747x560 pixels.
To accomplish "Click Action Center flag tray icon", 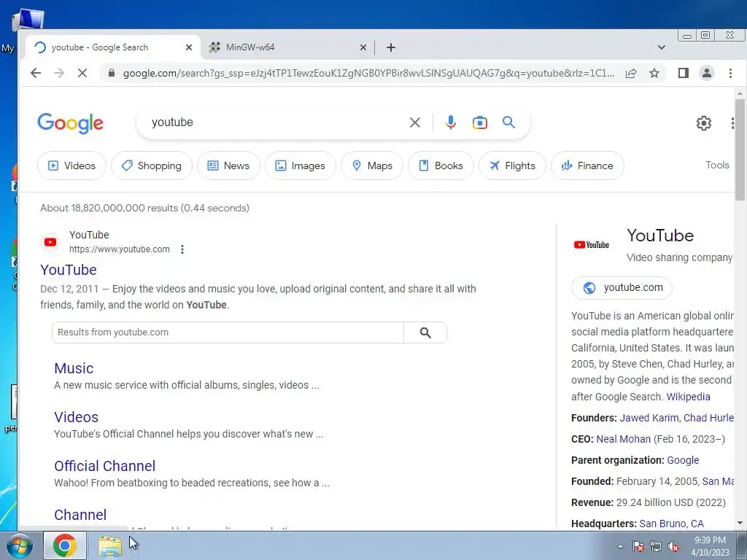I will tap(638, 546).
